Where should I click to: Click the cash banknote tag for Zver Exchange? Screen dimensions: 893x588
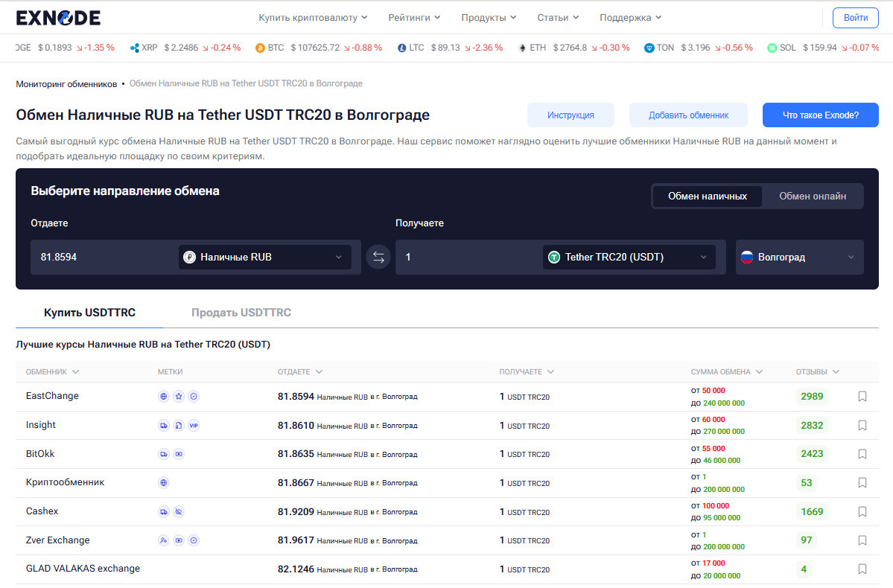[179, 540]
